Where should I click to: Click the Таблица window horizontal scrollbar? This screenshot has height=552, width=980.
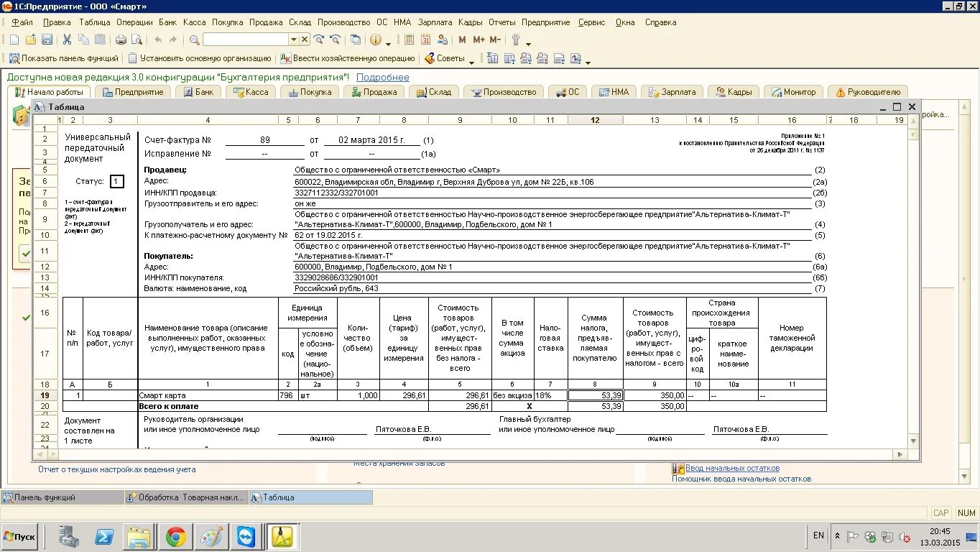point(471,454)
